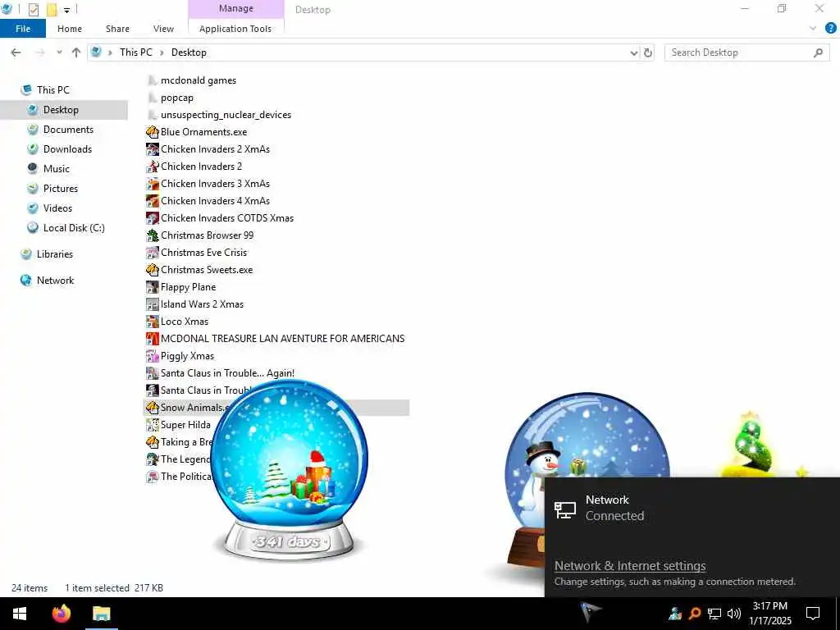Click the new folder Quick Access icon
Viewport: 840px width, 630px height.
click(x=52, y=10)
